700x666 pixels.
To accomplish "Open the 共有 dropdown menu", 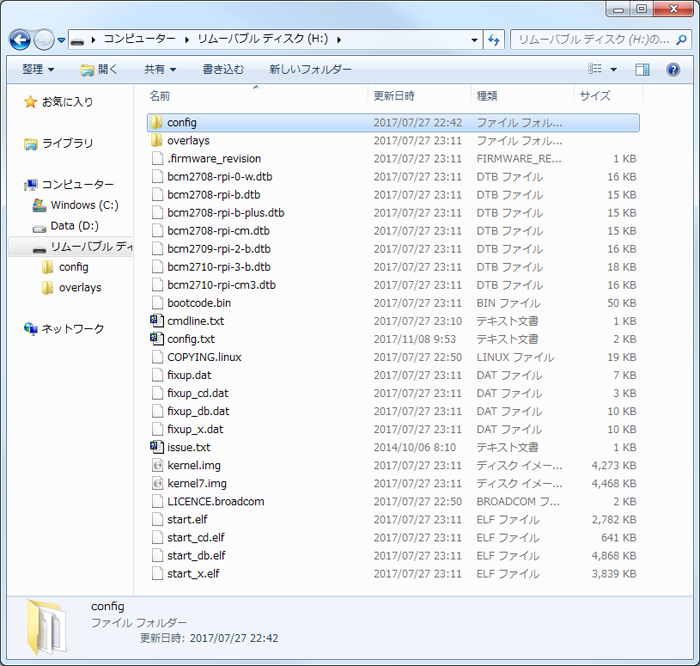I will coord(160,69).
